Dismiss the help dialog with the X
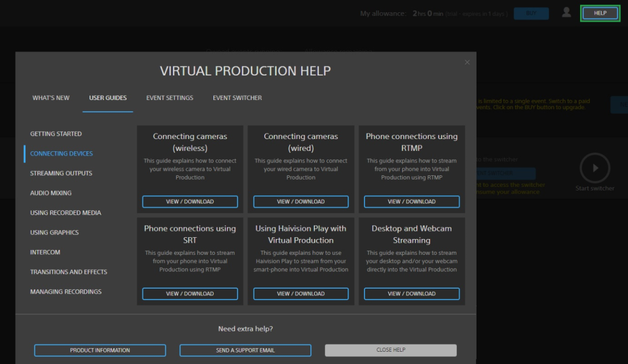Image resolution: width=628 pixels, height=364 pixels. pyautogui.click(x=467, y=62)
